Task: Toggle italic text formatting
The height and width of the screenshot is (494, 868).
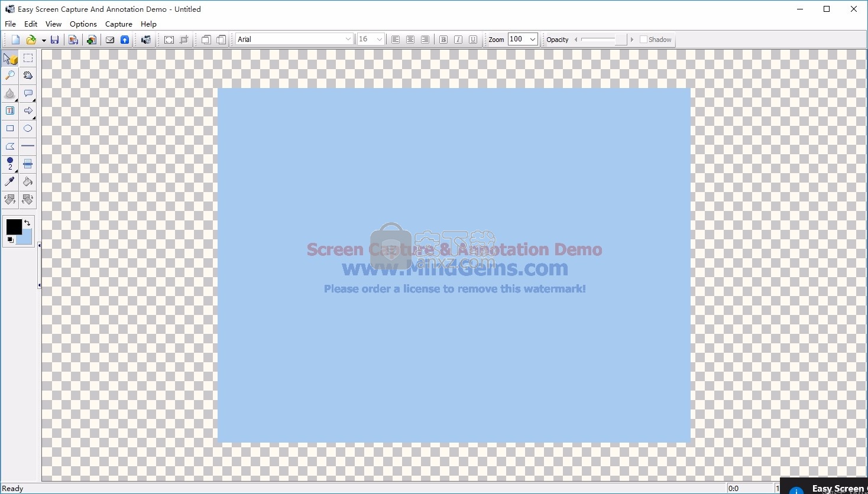Action: (458, 40)
